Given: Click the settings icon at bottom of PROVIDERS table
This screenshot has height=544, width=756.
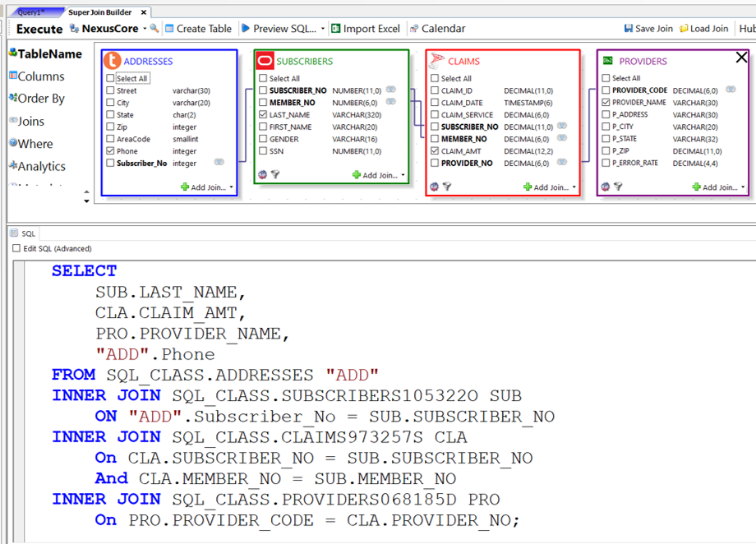Looking at the screenshot, I should pos(606,187).
